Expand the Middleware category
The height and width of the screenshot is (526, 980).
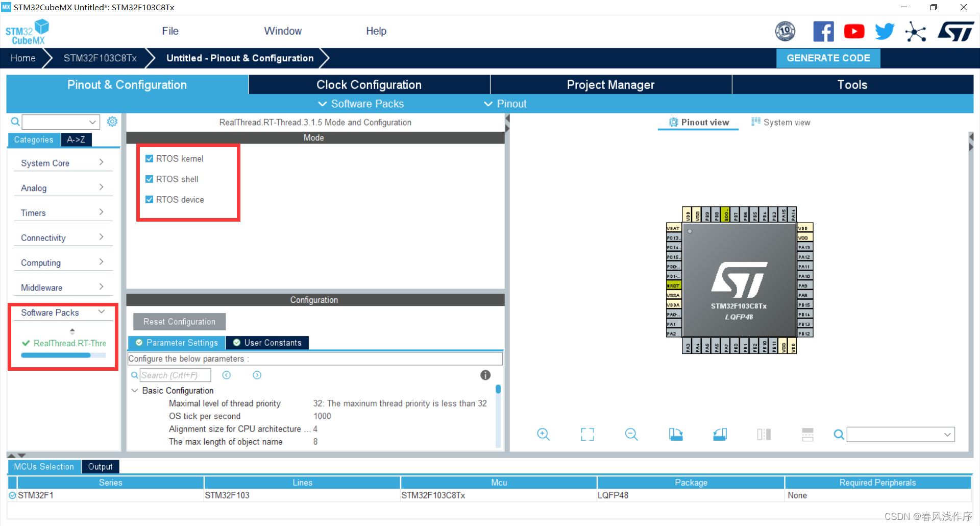(x=62, y=288)
